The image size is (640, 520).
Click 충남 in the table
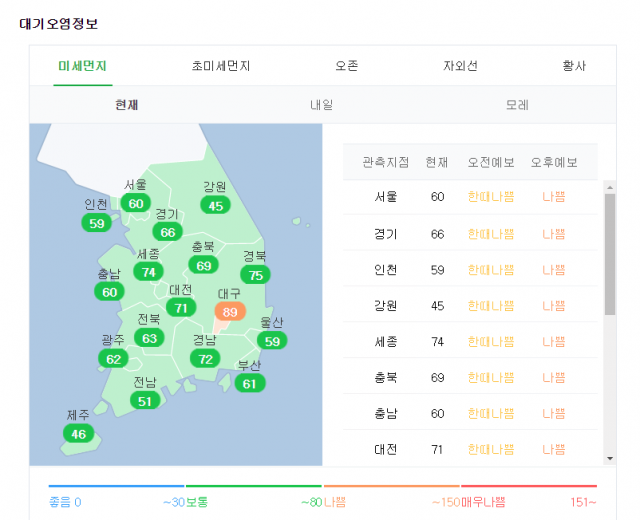click(x=386, y=413)
